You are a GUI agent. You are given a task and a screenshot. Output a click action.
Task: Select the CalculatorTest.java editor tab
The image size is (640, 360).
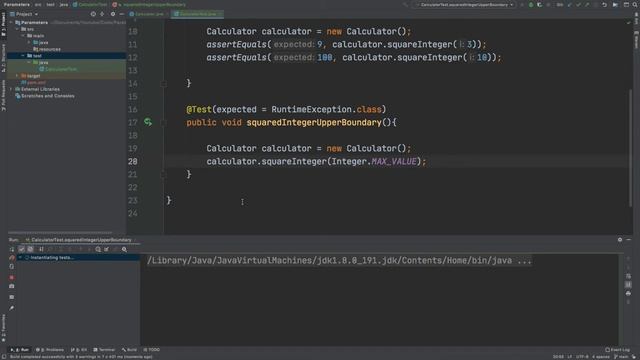197,14
